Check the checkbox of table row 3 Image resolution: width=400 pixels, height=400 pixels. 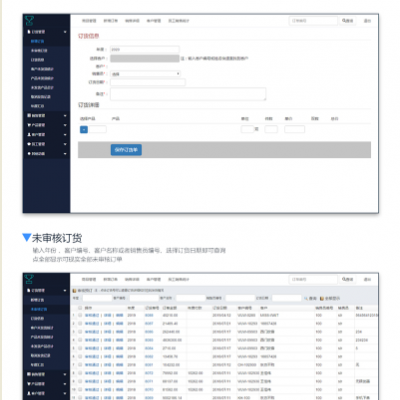(x=80, y=332)
